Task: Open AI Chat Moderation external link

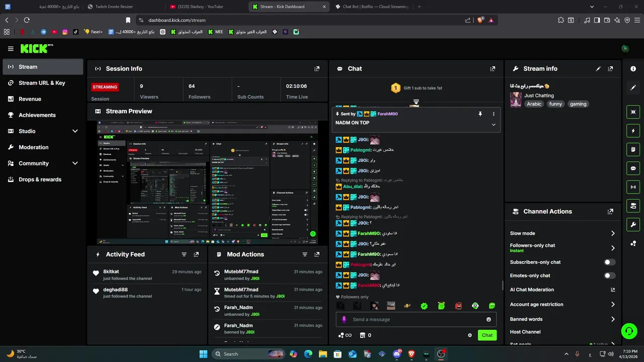Action: click(613, 290)
